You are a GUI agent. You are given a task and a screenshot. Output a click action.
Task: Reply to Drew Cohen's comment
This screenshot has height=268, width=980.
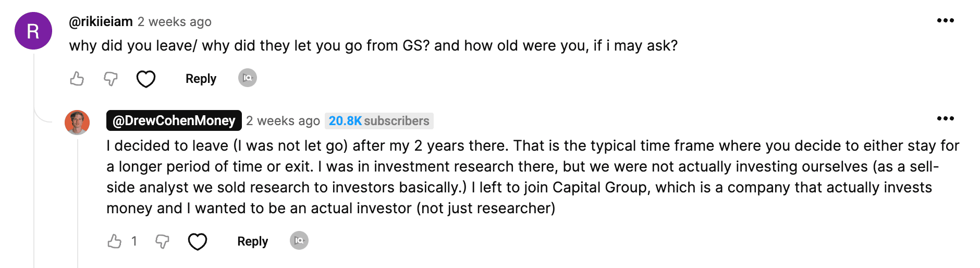(x=252, y=241)
